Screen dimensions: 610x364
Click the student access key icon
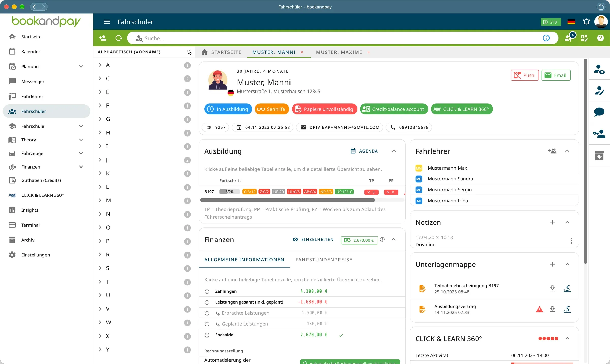pyautogui.click(x=599, y=134)
